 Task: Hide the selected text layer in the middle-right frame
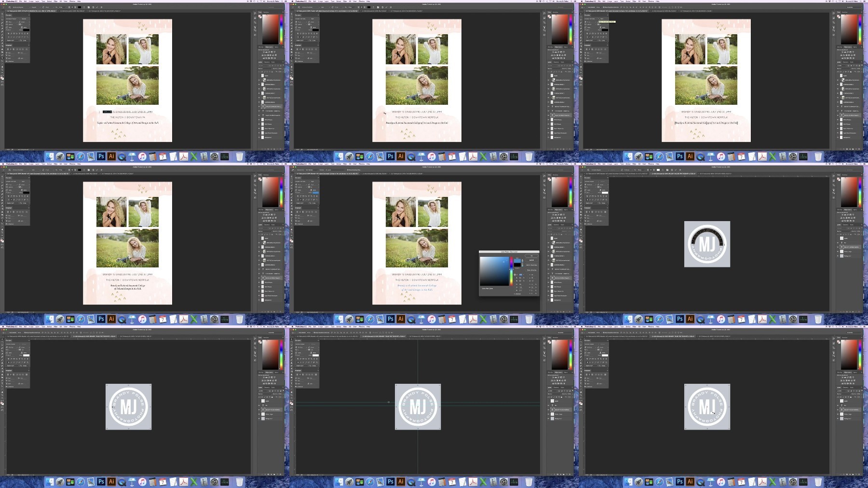click(838, 247)
